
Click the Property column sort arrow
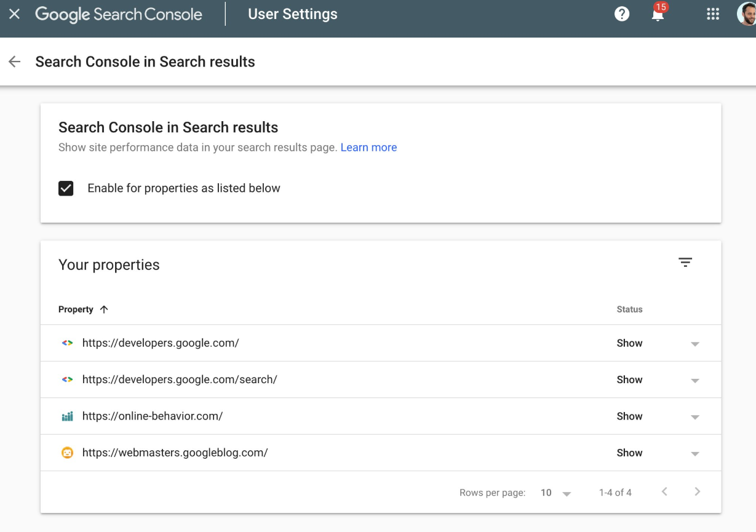(105, 309)
